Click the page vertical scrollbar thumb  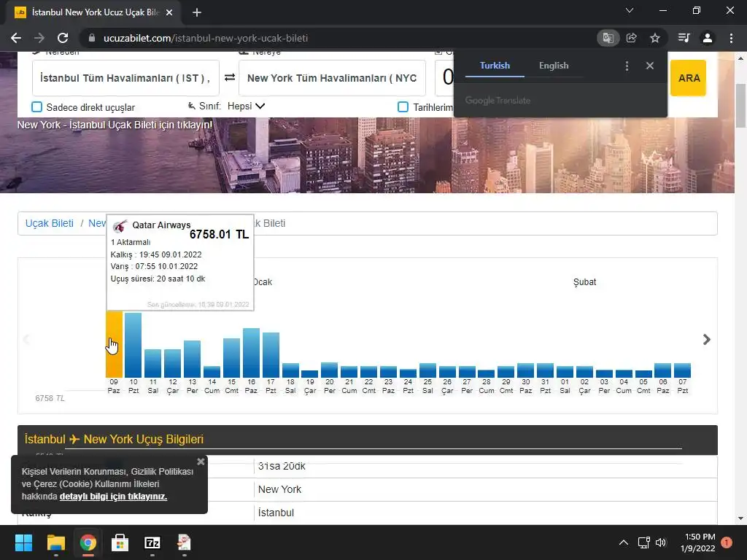tap(740, 106)
